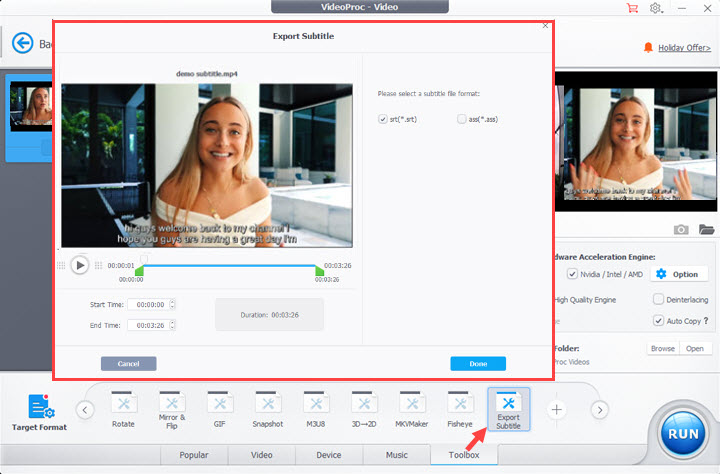Open the Holiday Offer link
Viewport: 720px width, 474px height.
[684, 48]
